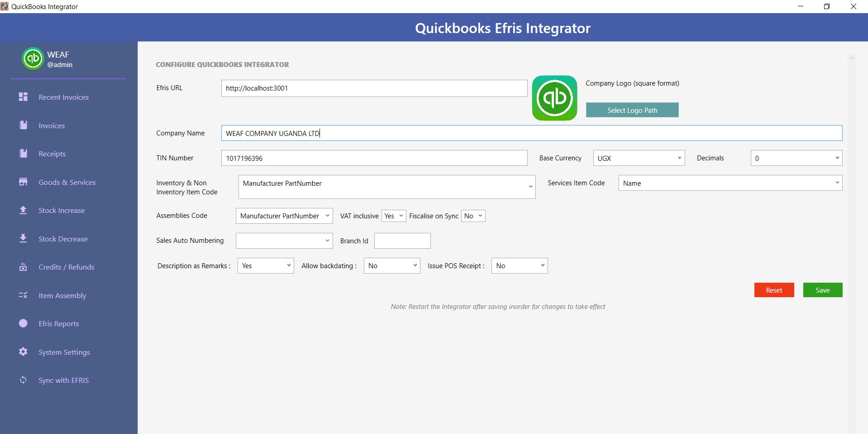Click Select Logo Path button
868x434 pixels.
click(632, 110)
